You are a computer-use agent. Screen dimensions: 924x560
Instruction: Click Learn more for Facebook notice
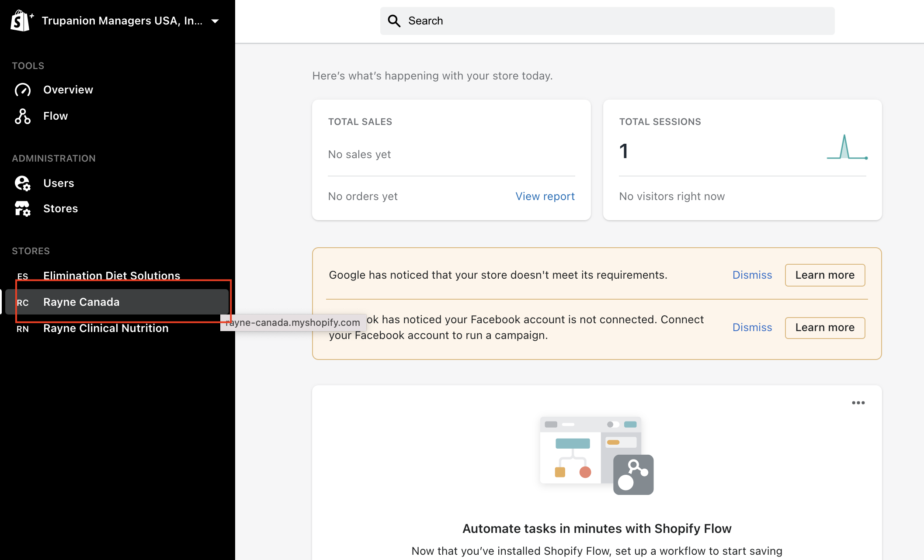[x=824, y=328]
